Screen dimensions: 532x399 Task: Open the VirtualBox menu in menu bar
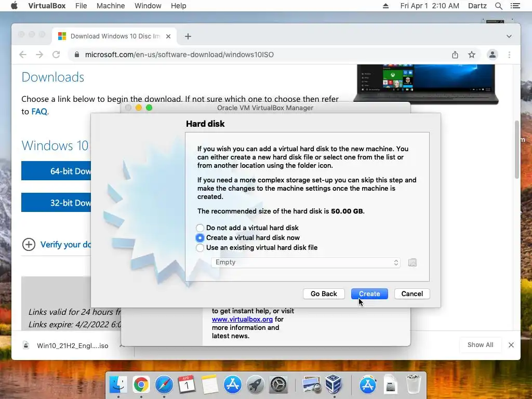pos(47,6)
